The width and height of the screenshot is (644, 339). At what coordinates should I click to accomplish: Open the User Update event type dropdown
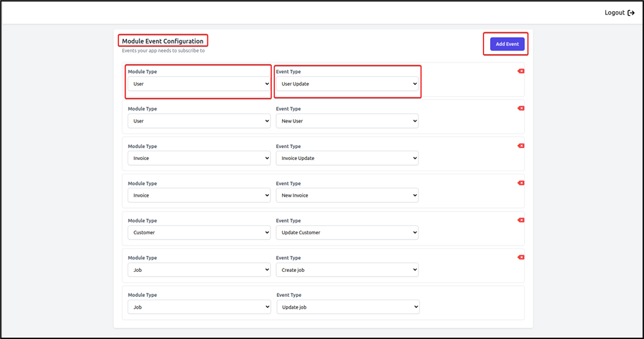[x=347, y=84]
